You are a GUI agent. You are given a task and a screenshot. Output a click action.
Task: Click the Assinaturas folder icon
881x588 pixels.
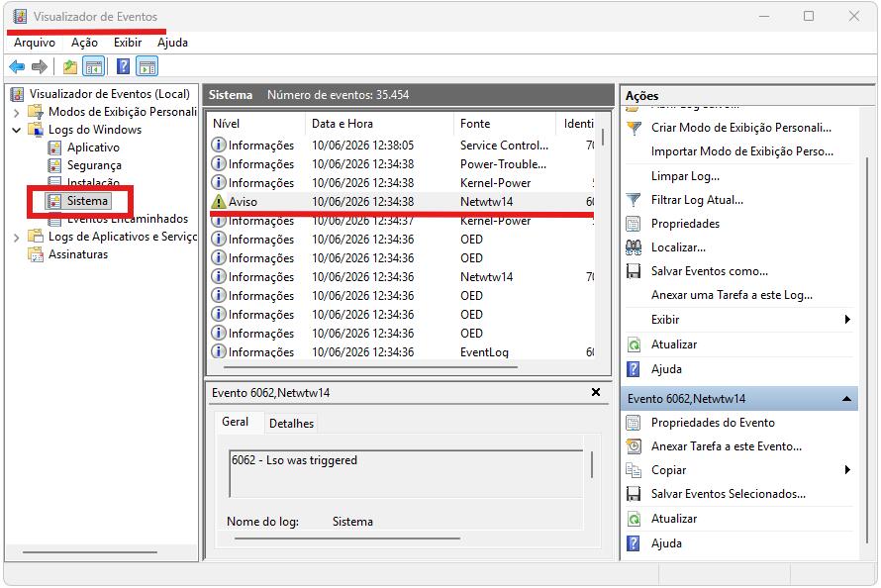click(36, 254)
